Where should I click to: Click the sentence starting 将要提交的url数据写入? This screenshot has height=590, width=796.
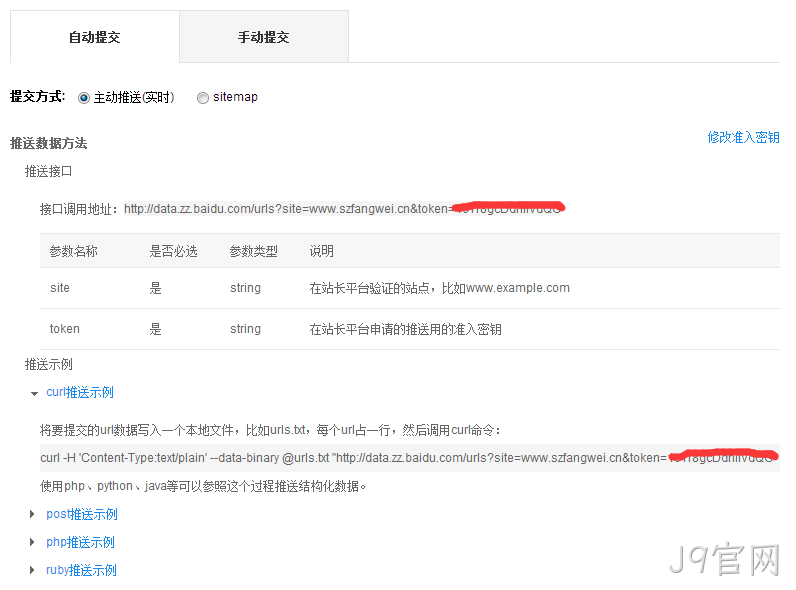[x=271, y=431]
